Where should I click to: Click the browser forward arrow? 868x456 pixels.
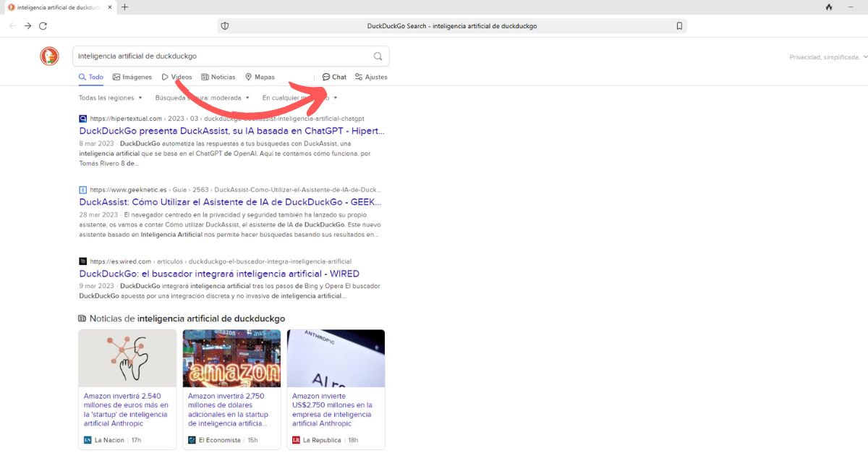tap(27, 25)
